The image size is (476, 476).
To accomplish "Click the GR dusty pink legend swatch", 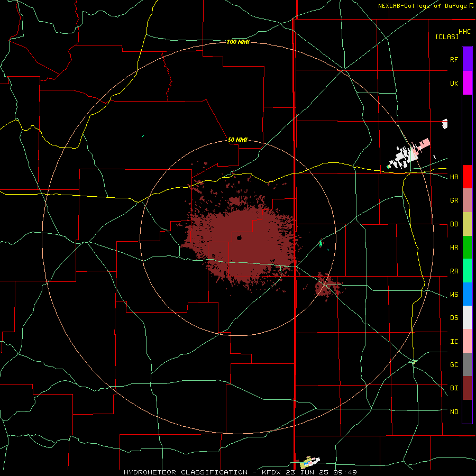I will click(x=467, y=200).
